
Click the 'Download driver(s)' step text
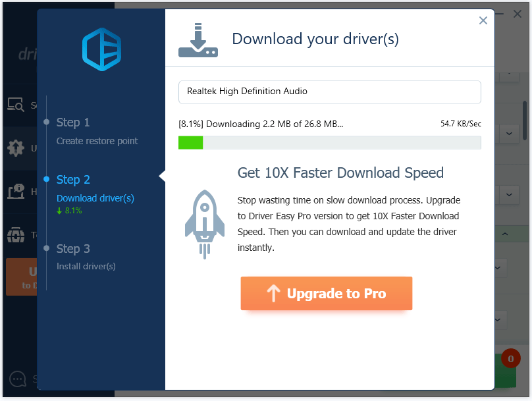tap(95, 198)
